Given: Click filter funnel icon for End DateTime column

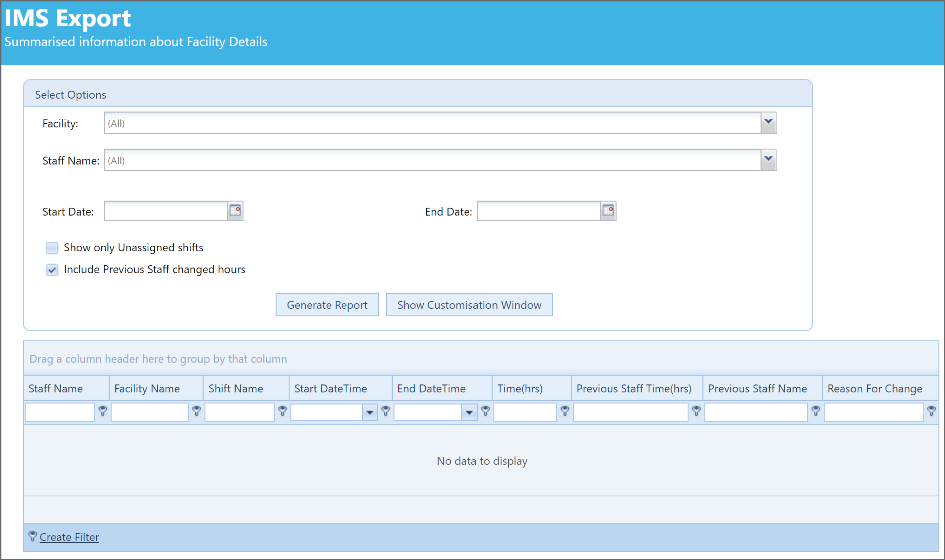Looking at the screenshot, I should tap(485, 411).
